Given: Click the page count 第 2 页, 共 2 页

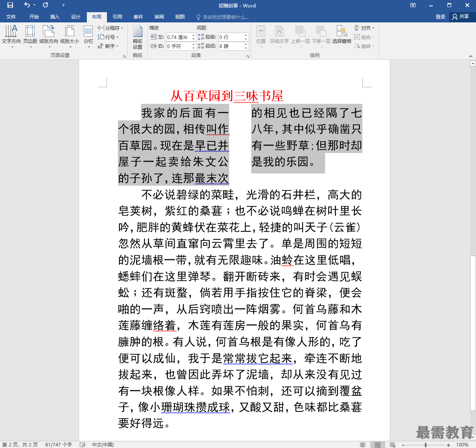Looking at the screenshot, I should (20, 444).
